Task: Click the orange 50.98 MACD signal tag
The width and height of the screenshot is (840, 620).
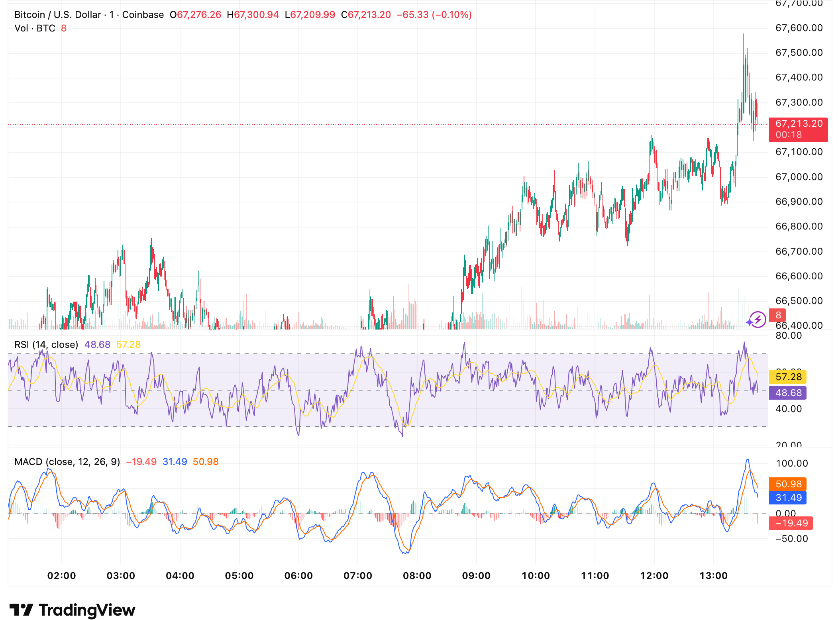Action: click(788, 484)
